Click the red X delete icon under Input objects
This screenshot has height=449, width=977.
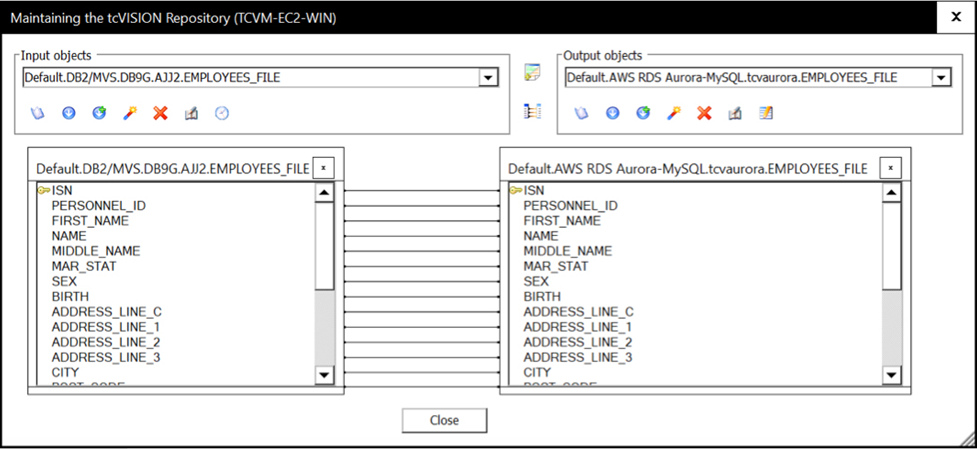(161, 113)
